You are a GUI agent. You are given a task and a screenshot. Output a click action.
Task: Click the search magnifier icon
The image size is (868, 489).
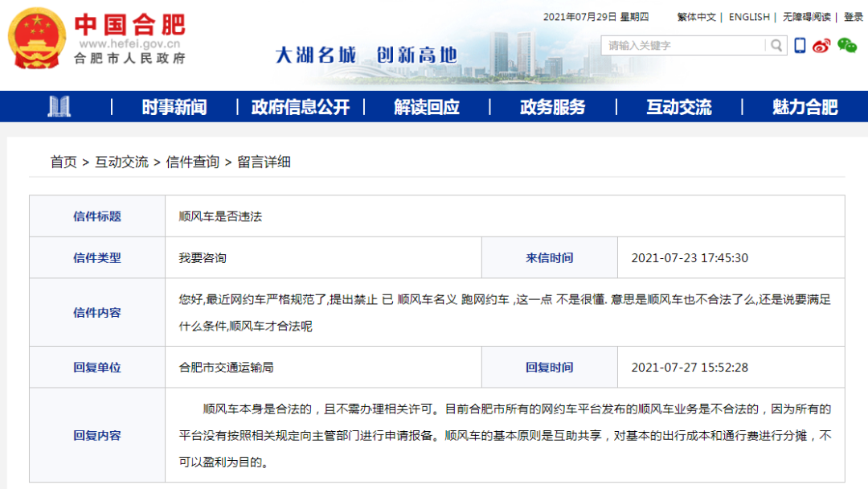coord(776,46)
